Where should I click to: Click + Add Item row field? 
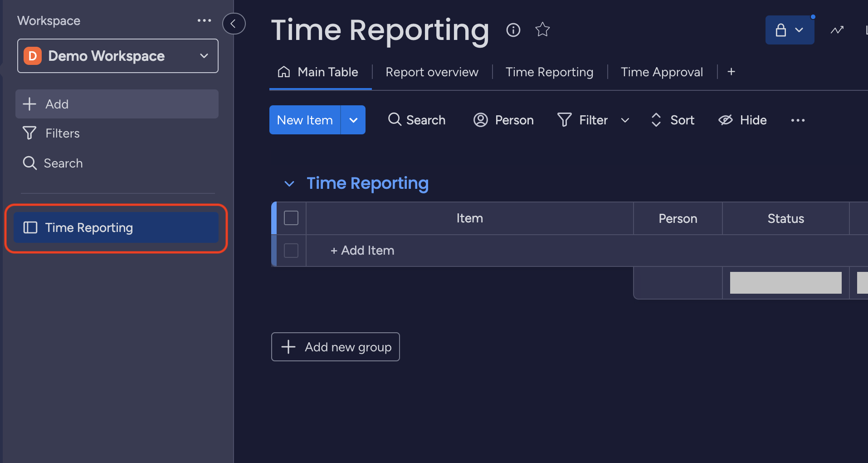tap(362, 251)
